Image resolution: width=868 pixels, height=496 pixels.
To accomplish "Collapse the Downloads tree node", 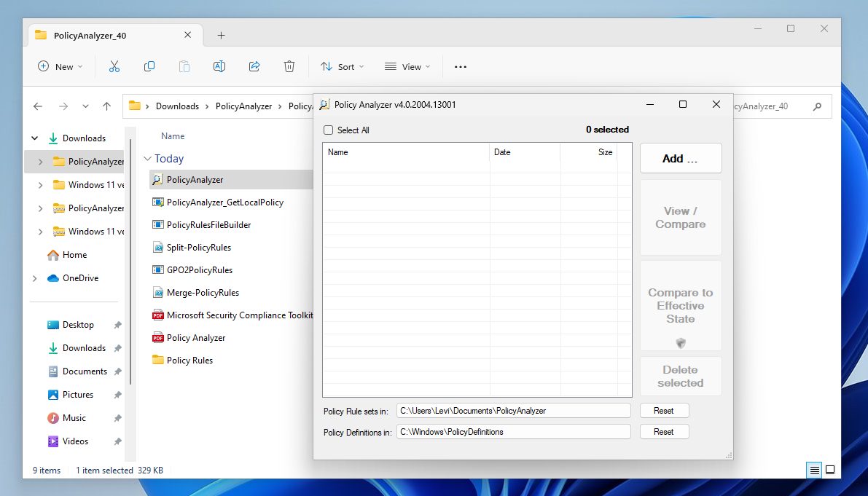I will (35, 138).
